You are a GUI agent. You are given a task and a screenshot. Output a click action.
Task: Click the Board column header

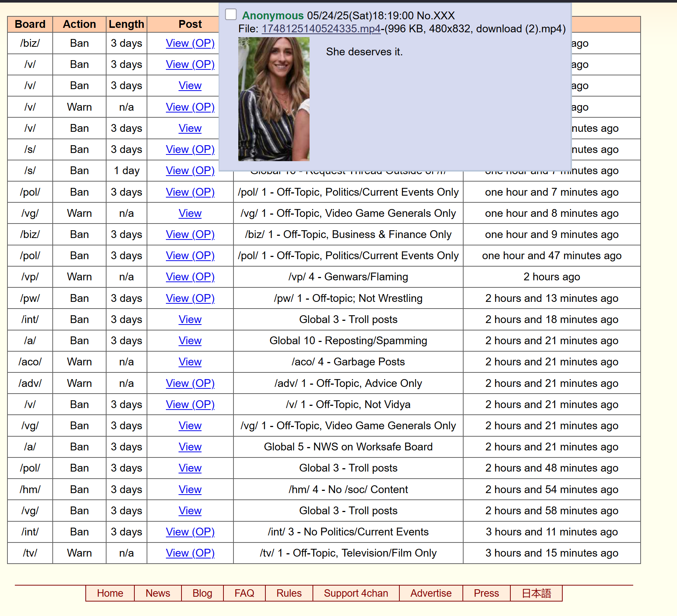[30, 24]
